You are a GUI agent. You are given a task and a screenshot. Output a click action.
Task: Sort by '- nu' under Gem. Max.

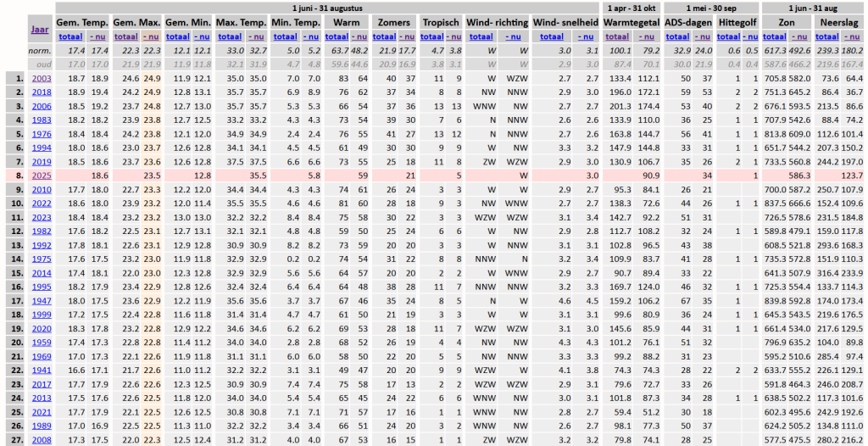152,36
